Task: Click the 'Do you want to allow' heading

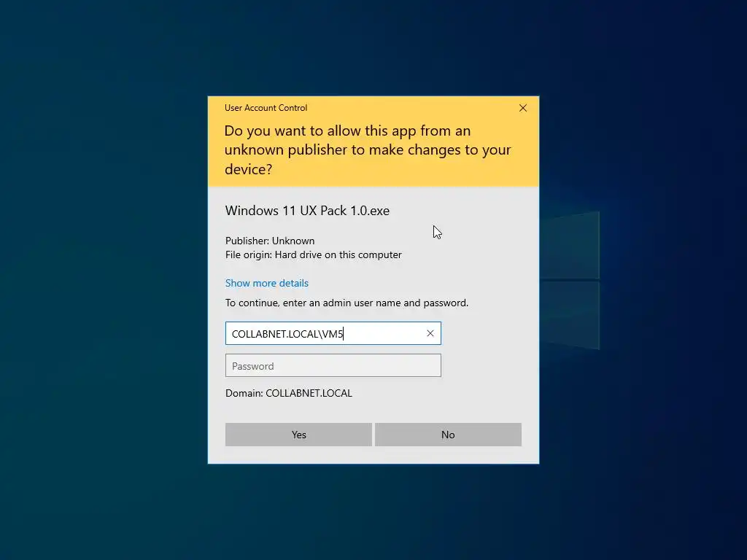Action: [x=368, y=150]
